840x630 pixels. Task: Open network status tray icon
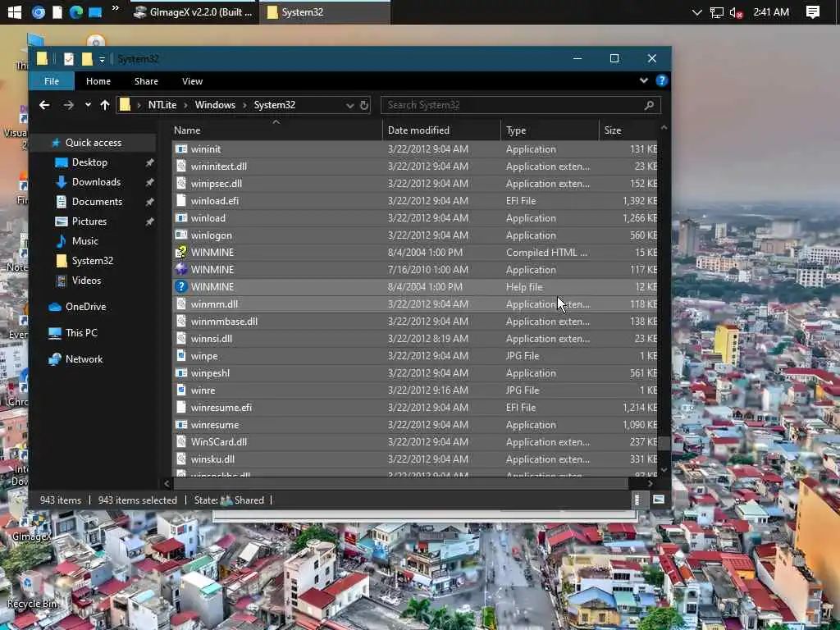[x=716, y=12]
